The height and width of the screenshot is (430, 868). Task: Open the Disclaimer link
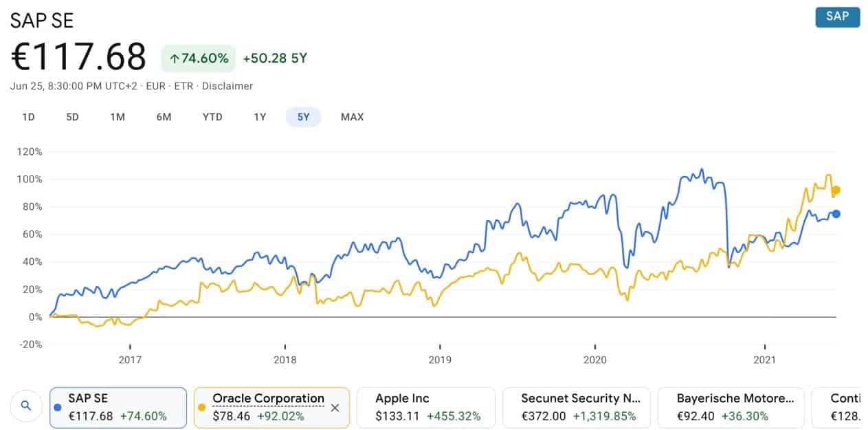[x=227, y=86]
